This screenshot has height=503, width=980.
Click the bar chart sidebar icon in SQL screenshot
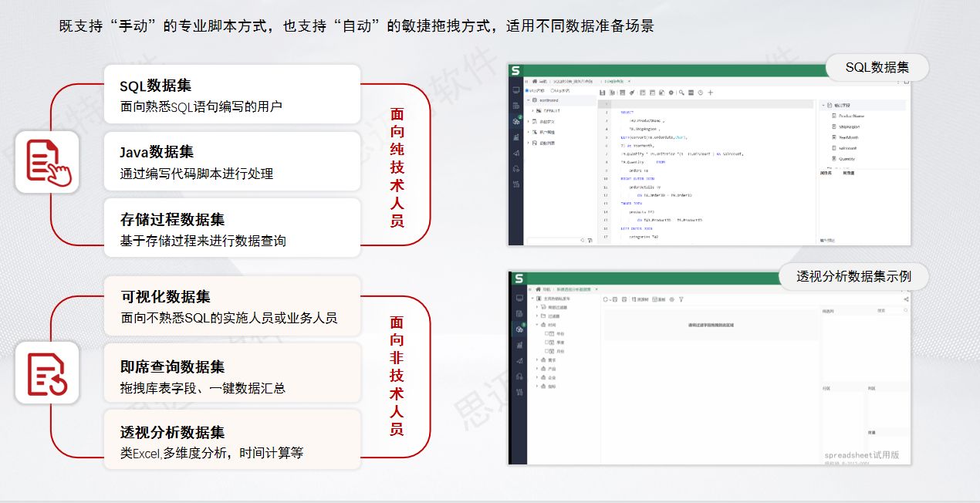(x=516, y=137)
